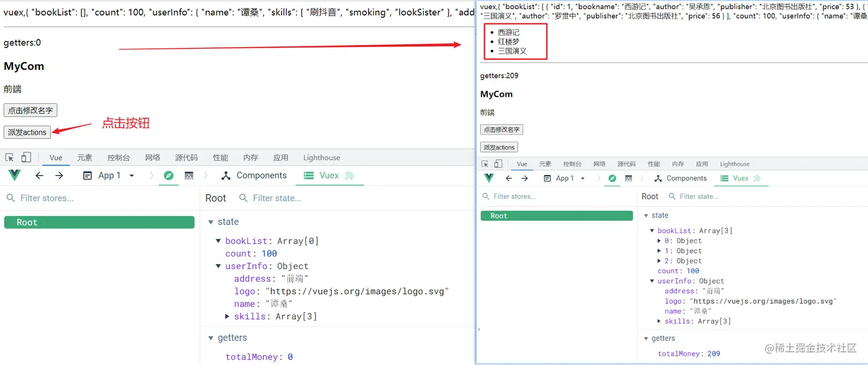Click the search icon in left Filter state
Viewport: 868px width, 365px height.
tap(243, 198)
